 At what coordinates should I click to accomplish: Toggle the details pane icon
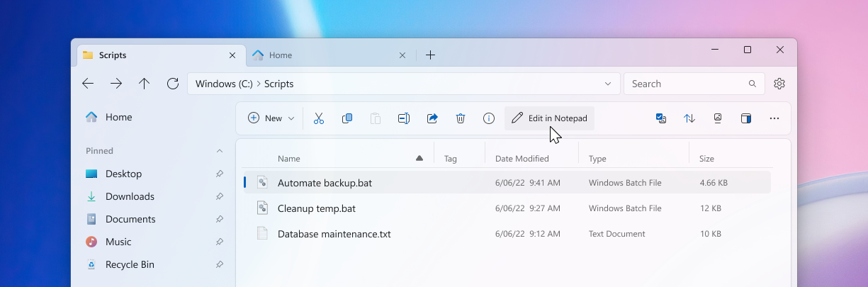pos(746,118)
